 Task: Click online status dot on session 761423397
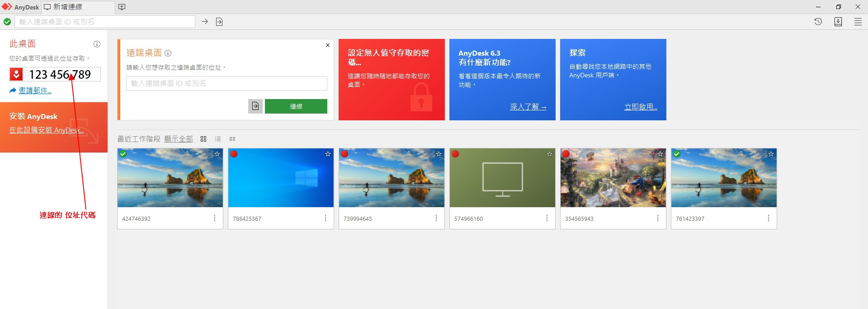677,154
